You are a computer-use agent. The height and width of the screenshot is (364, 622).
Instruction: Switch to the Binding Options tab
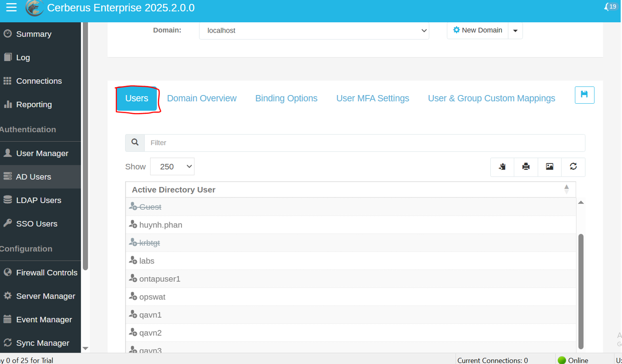click(286, 99)
